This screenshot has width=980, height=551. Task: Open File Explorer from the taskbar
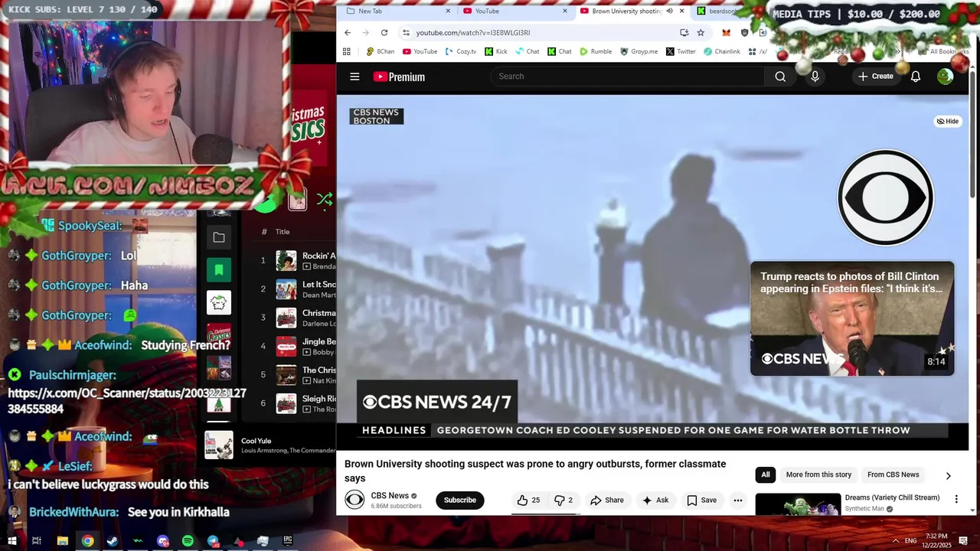(63, 541)
